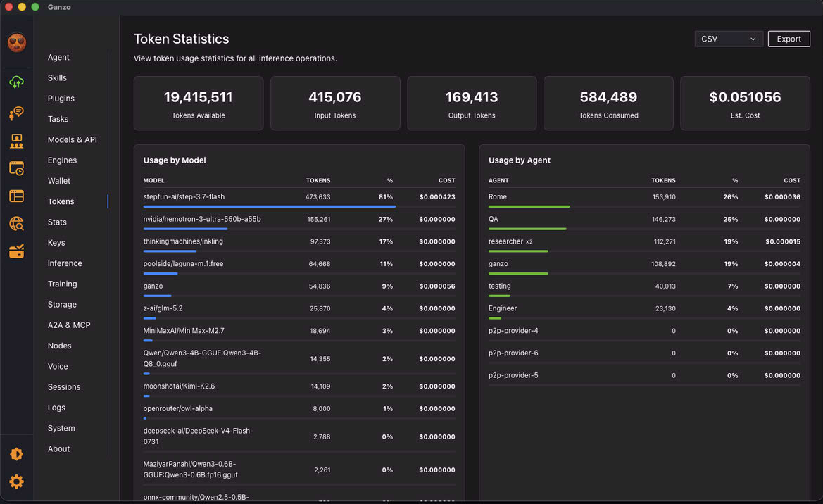View the Logs section

56,408
